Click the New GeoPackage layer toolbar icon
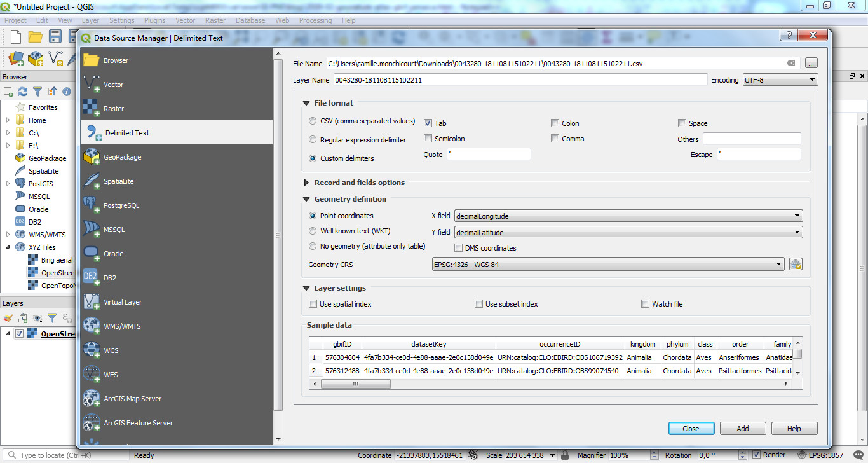The height and width of the screenshot is (463, 868). [x=36, y=59]
